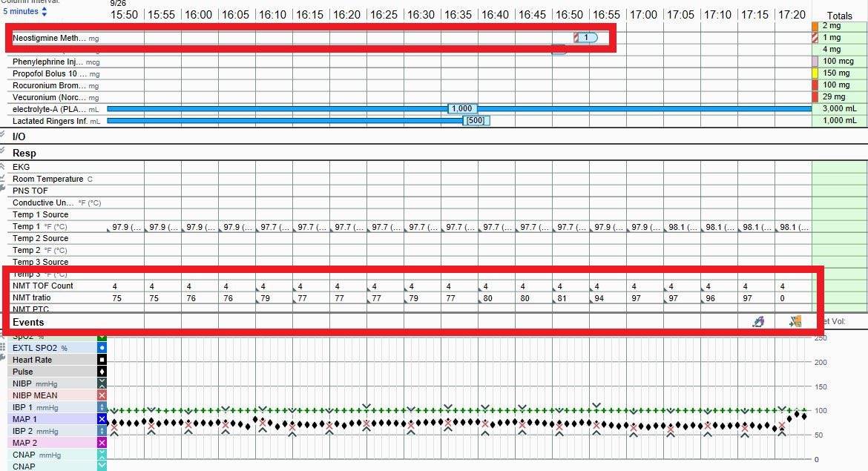The image size is (868, 471).
Task: Click the NIBP mmHg legend marker icon
Action: (102, 383)
